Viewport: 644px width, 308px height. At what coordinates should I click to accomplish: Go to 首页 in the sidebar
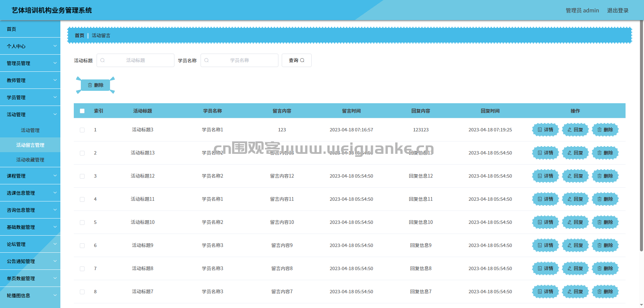tap(30, 29)
